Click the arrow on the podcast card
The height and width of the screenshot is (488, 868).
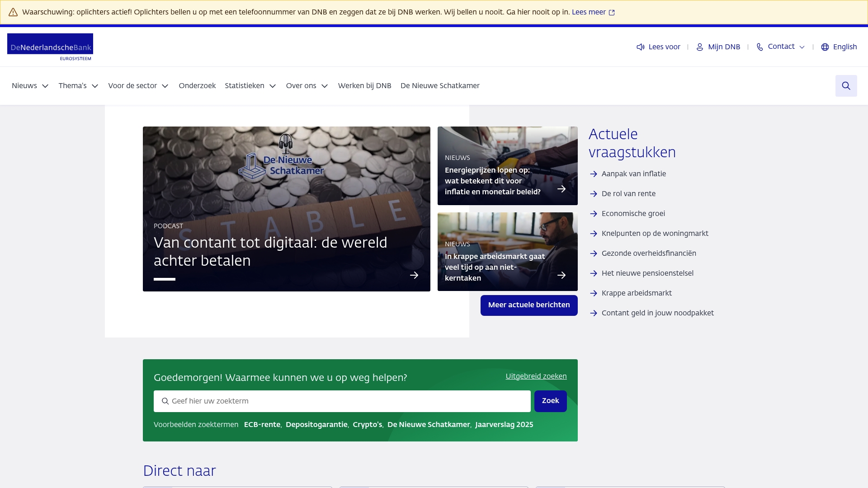(414, 275)
